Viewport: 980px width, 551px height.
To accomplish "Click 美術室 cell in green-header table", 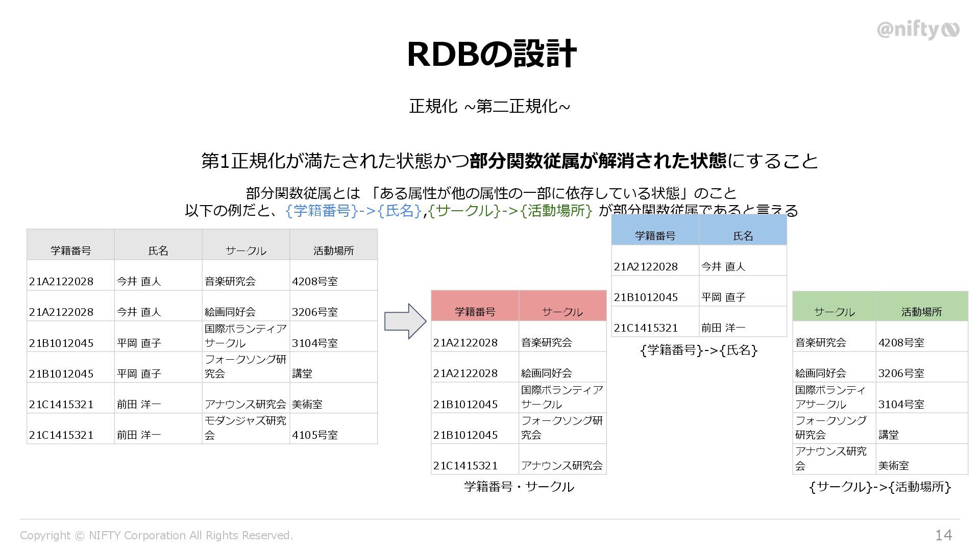I will tap(893, 465).
